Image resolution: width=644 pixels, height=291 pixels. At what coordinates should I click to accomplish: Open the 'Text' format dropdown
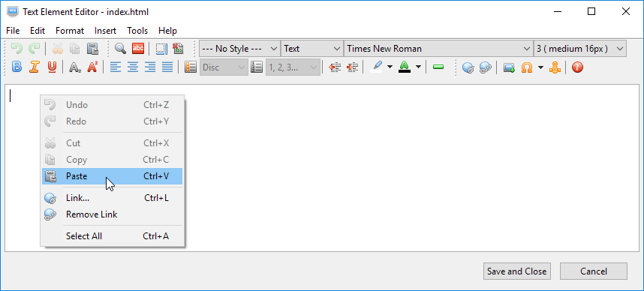coord(312,49)
